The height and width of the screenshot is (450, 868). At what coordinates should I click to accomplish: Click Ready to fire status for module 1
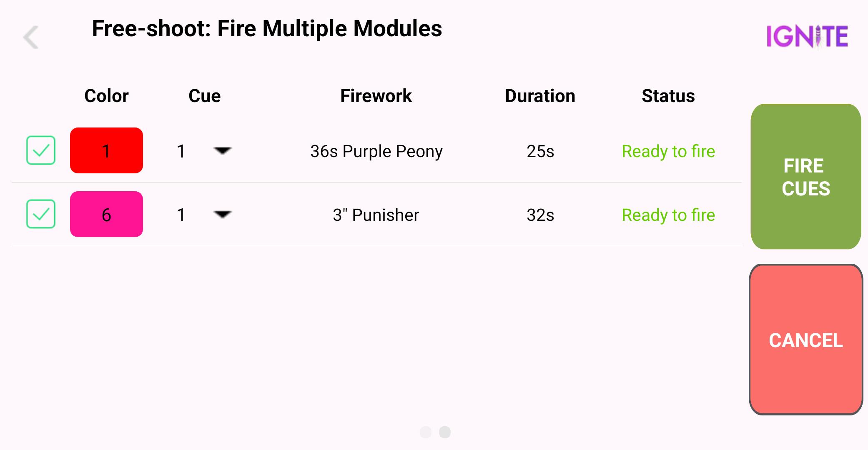(667, 150)
